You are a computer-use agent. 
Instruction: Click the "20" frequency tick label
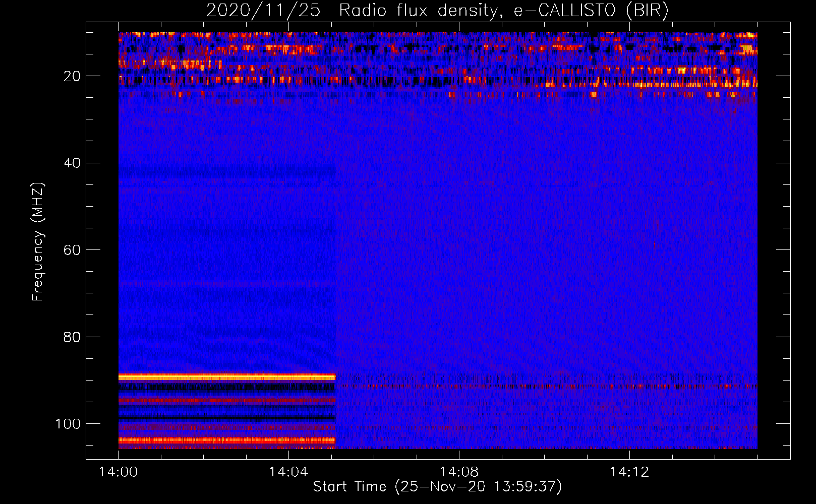(73, 76)
